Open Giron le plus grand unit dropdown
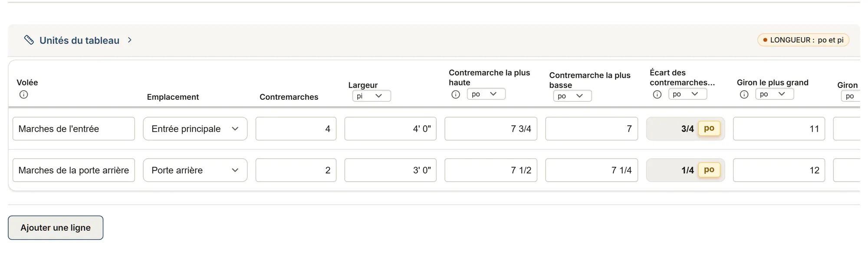Screen dimensions: 868x258 (x=775, y=94)
